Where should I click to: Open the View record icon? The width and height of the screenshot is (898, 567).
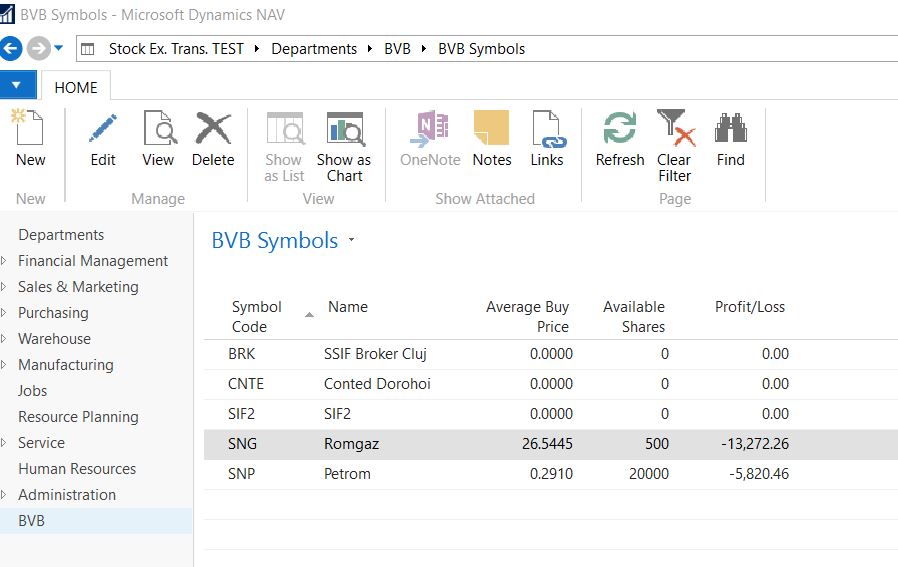[159, 127]
